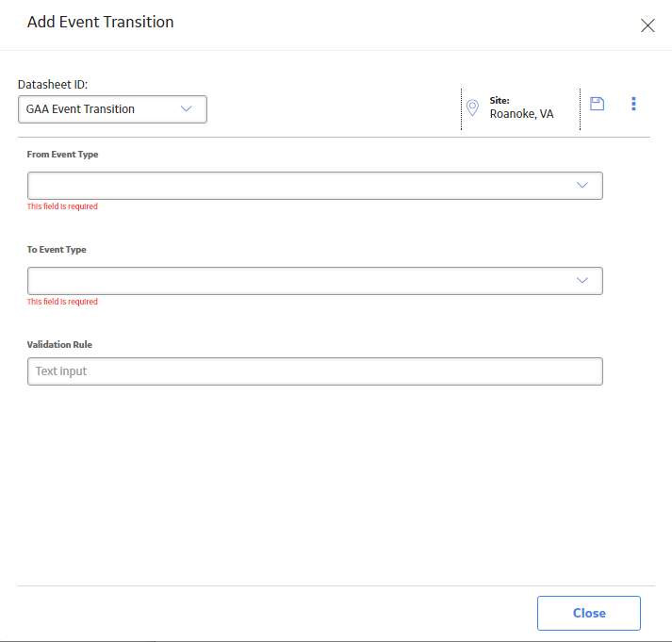672x642 pixels.
Task: Click the Close button at bottom
Action: tap(589, 613)
